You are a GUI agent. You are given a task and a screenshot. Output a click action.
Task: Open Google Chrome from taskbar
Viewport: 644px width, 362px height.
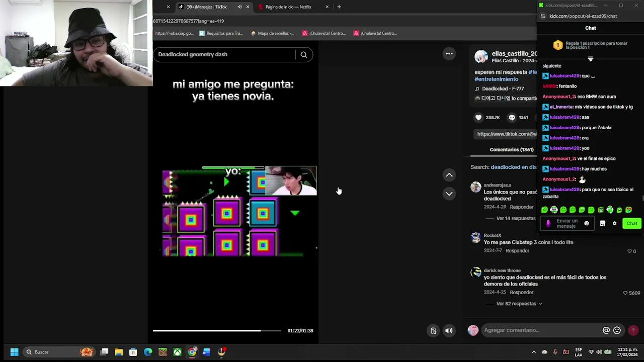pos(192,352)
